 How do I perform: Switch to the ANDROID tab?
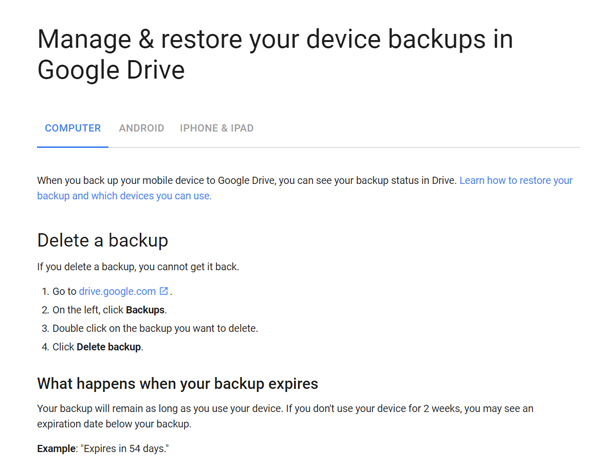141,128
